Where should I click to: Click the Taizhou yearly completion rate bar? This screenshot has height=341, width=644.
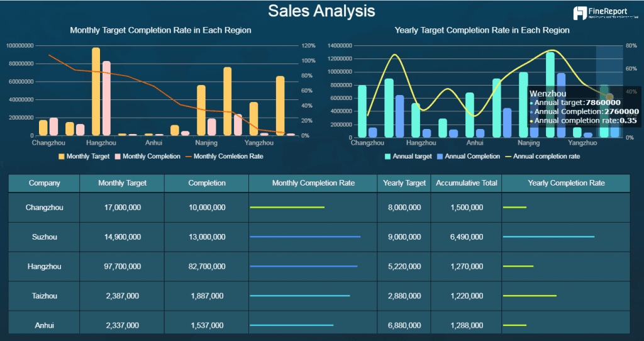point(530,296)
